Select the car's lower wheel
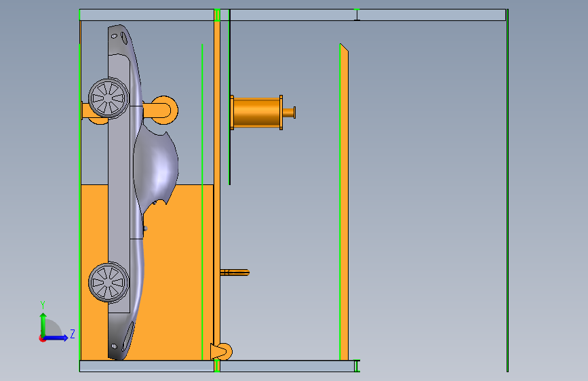Image resolution: width=588 pixels, height=381 pixels. (109, 283)
